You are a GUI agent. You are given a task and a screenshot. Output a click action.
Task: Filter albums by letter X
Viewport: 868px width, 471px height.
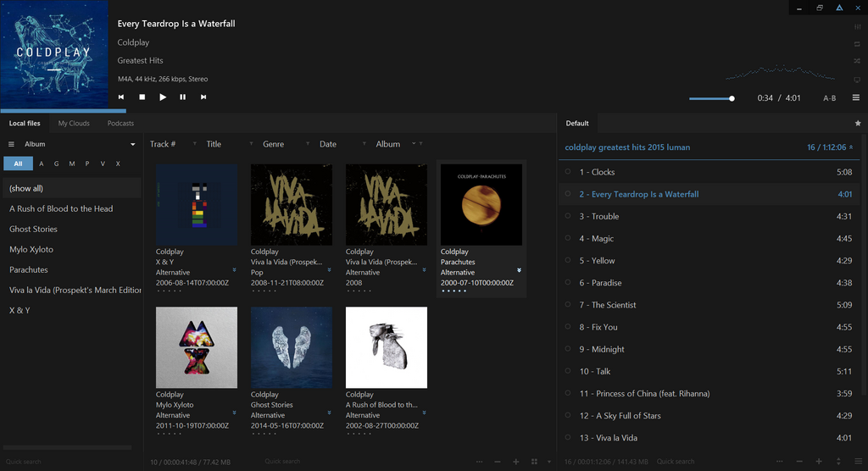click(x=118, y=163)
